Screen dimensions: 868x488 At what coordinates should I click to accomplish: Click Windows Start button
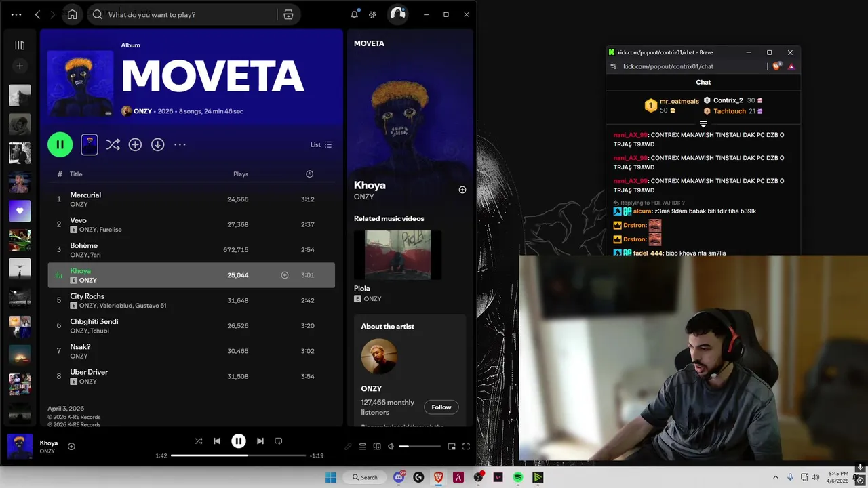click(330, 477)
